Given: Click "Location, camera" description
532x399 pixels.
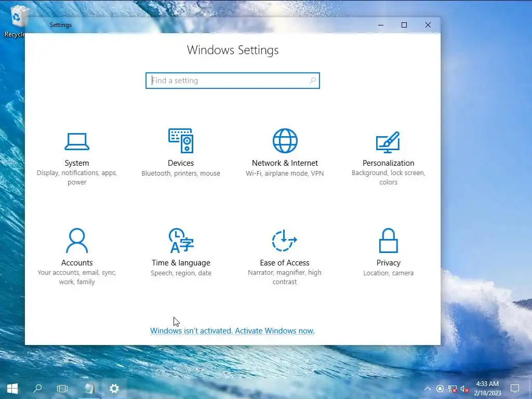Looking at the screenshot, I should click(x=388, y=273).
